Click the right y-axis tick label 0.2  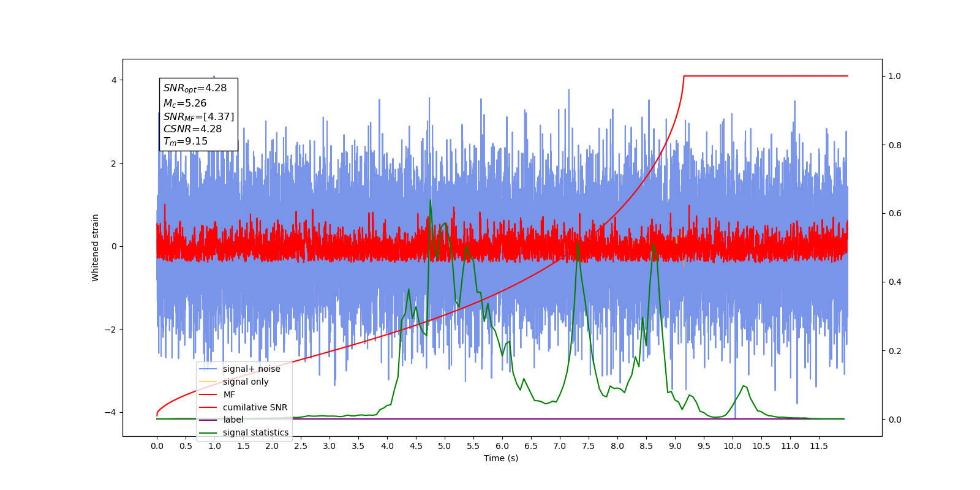895,351
